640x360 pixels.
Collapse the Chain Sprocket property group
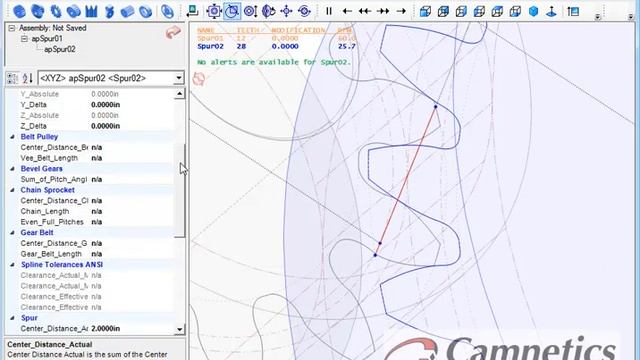12,190
